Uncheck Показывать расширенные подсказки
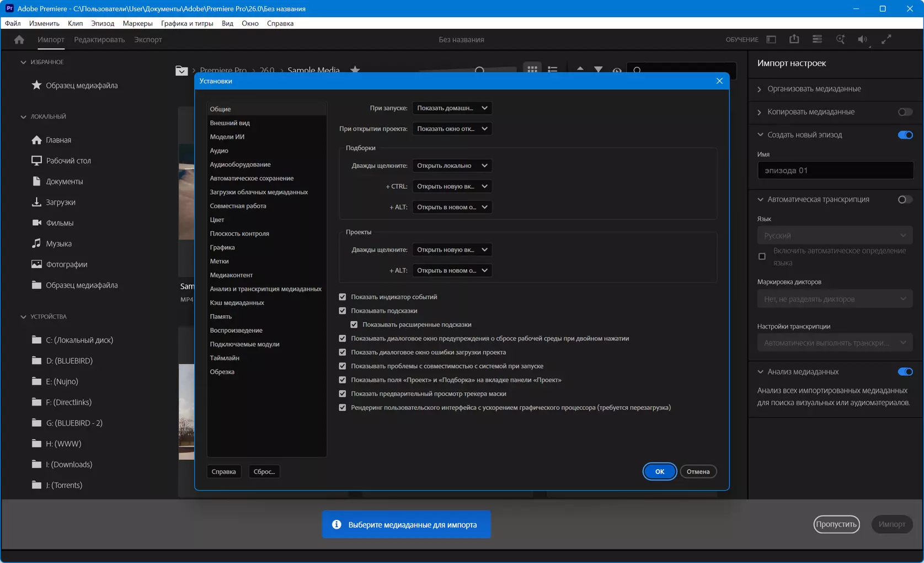This screenshot has height=563, width=924. [354, 325]
